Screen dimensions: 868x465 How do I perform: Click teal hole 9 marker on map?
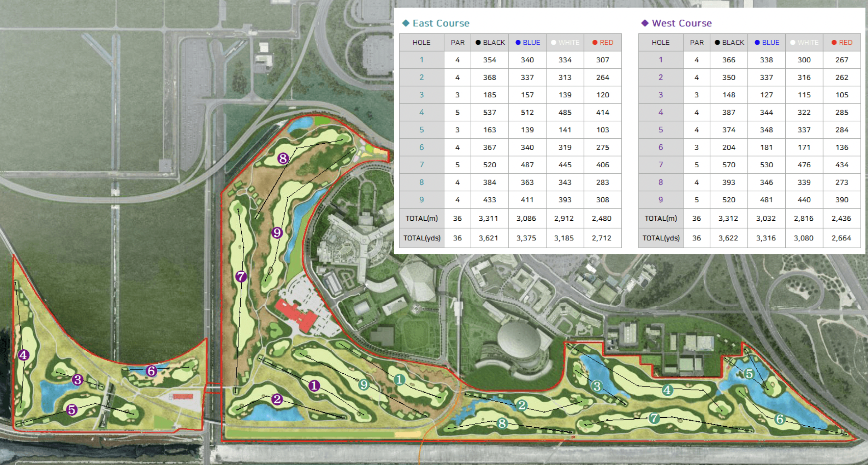[364, 384]
